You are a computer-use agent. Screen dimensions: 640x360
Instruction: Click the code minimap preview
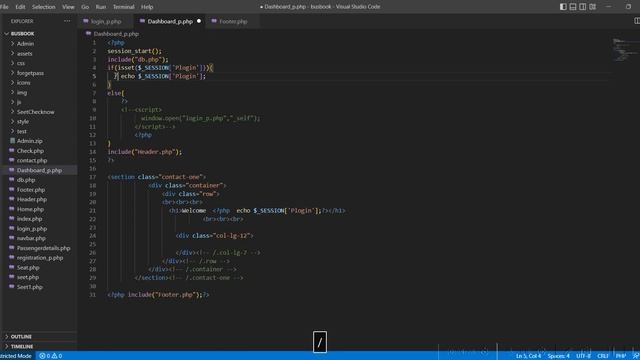(625, 50)
